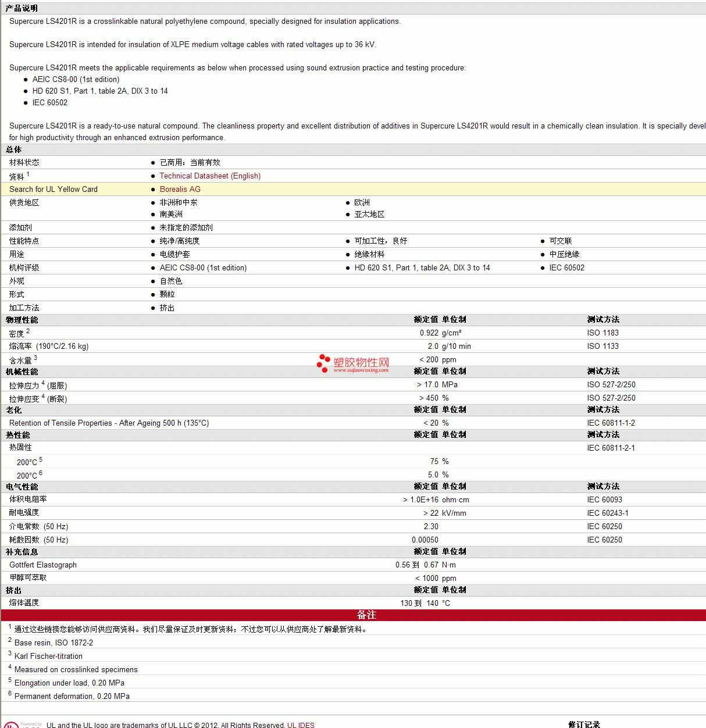Click the 可交联 feature entry
The width and height of the screenshot is (706, 728).
point(561,241)
